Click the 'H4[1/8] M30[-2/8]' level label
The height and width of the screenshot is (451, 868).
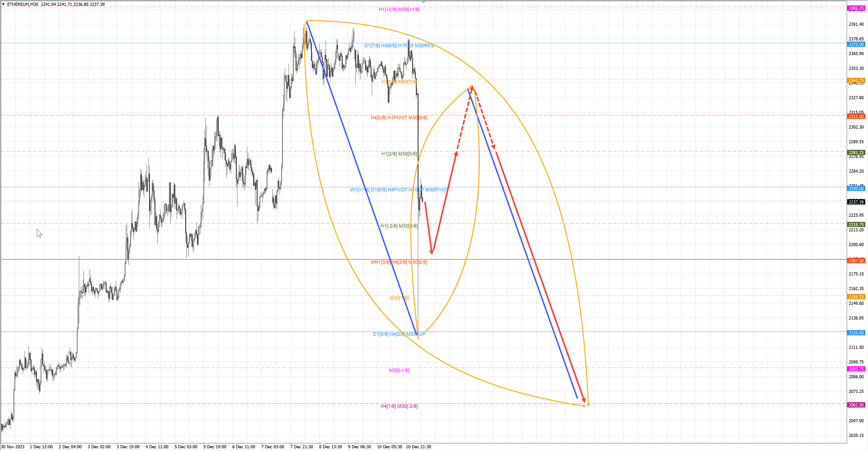click(x=399, y=406)
